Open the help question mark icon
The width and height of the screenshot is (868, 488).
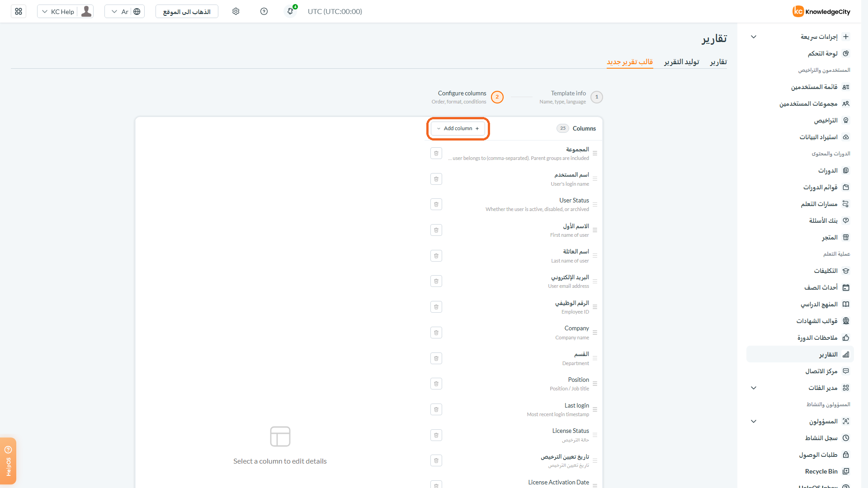(264, 11)
